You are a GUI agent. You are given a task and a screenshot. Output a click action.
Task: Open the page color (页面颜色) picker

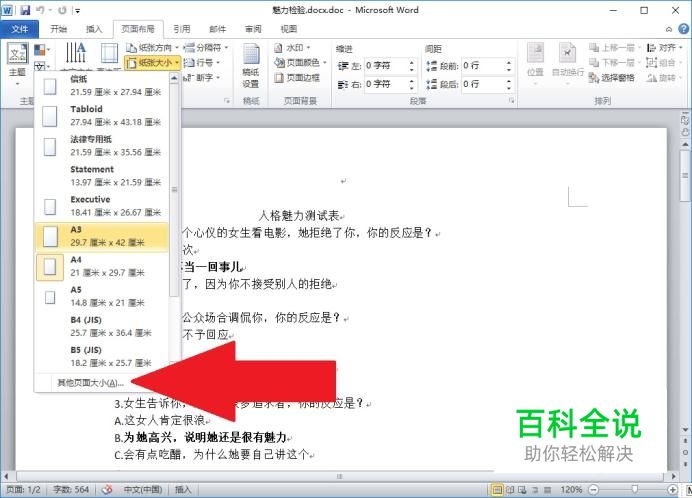300,63
